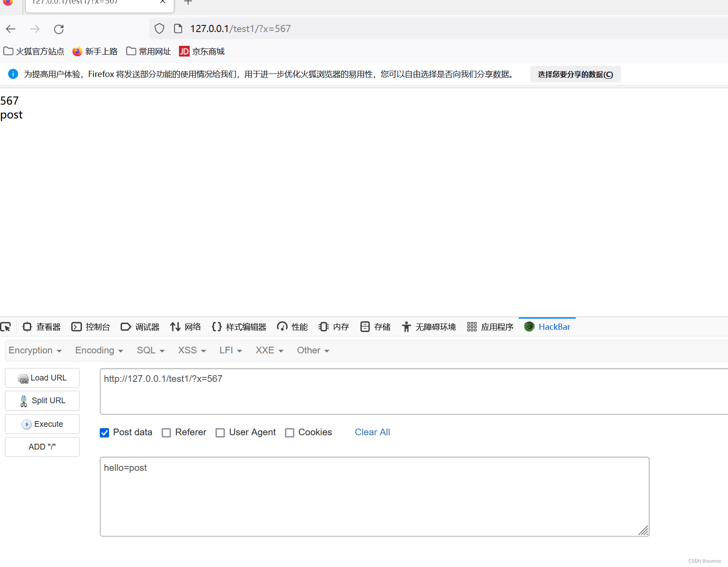
Task: Click the Clear All link
Action: (372, 432)
